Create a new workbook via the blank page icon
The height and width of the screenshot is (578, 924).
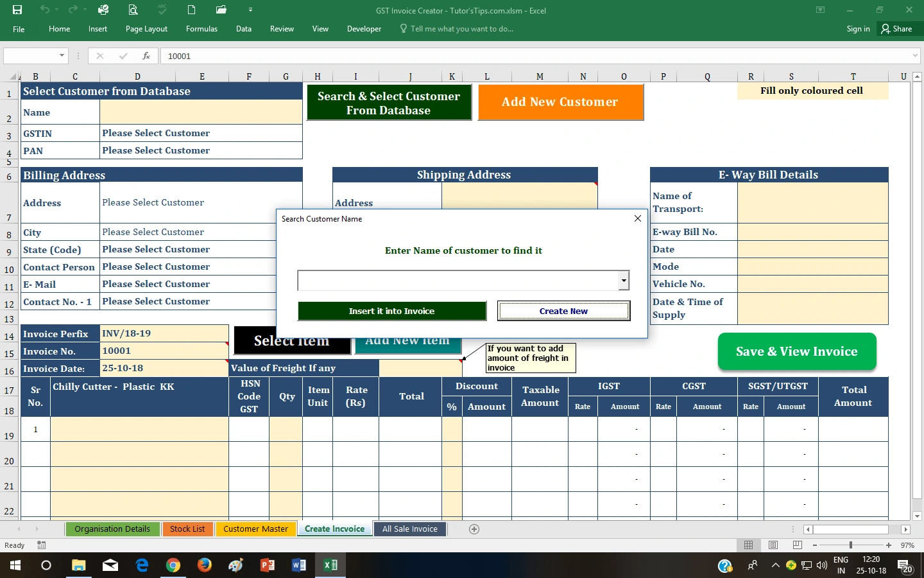tap(191, 10)
